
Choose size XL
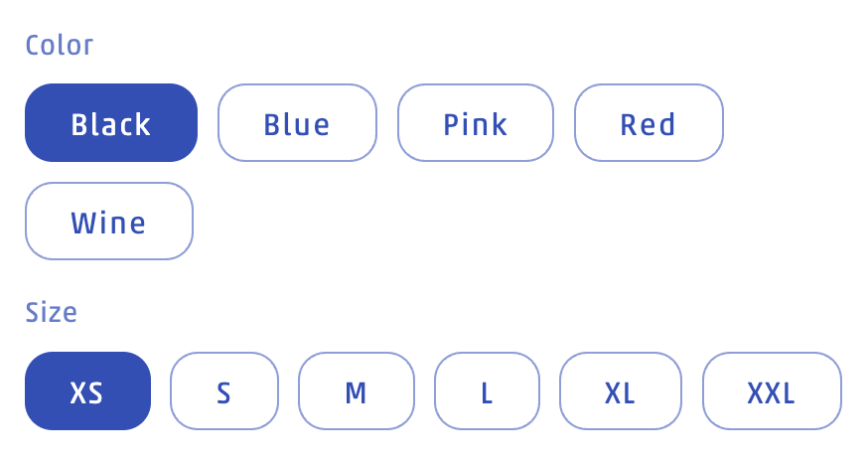click(621, 391)
